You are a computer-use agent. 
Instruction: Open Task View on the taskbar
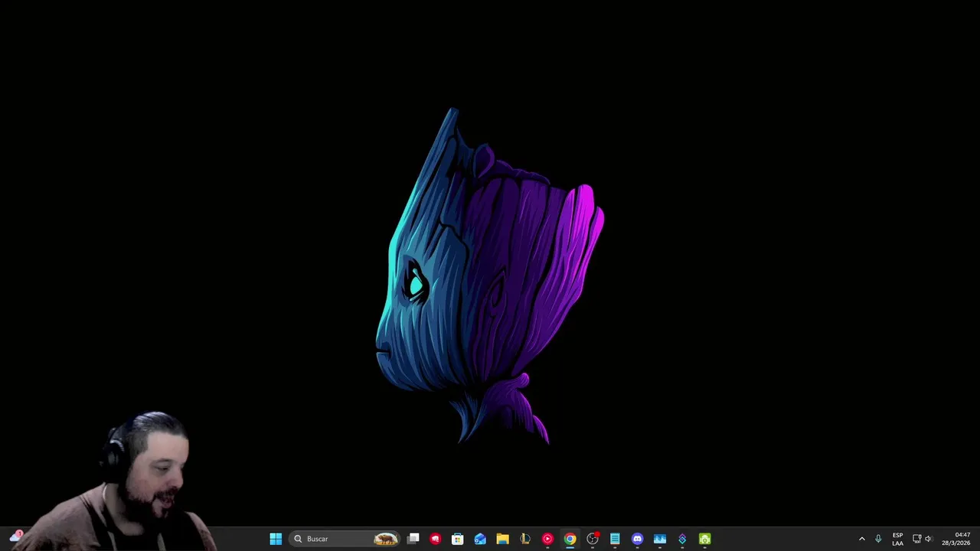[x=413, y=539]
